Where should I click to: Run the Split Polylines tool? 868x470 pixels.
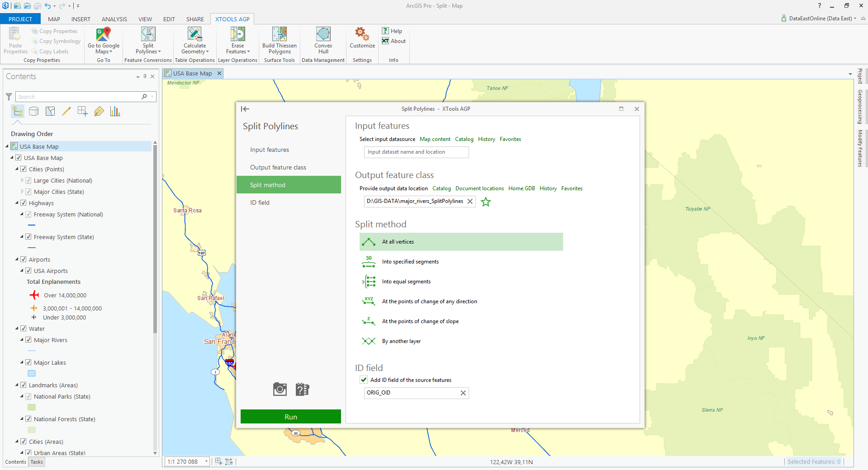pos(291,417)
